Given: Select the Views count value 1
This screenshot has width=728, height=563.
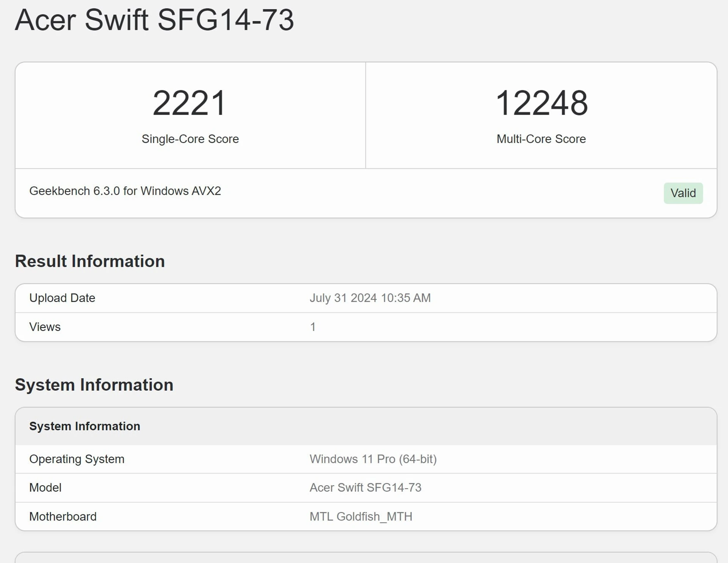Looking at the screenshot, I should point(313,327).
